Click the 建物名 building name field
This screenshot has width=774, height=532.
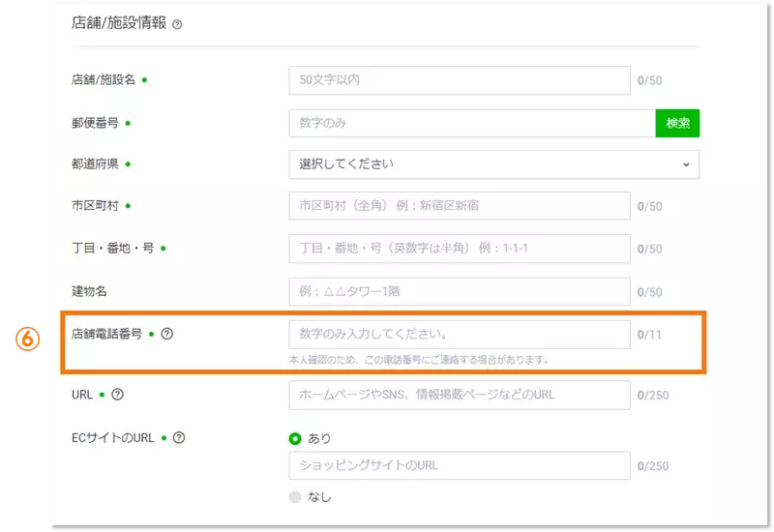click(459, 292)
